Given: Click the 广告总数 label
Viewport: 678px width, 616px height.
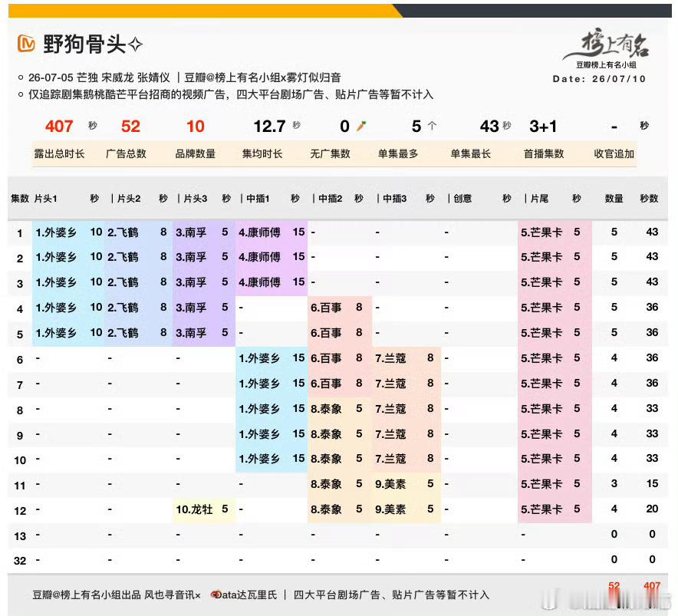Looking at the screenshot, I should click(127, 153).
